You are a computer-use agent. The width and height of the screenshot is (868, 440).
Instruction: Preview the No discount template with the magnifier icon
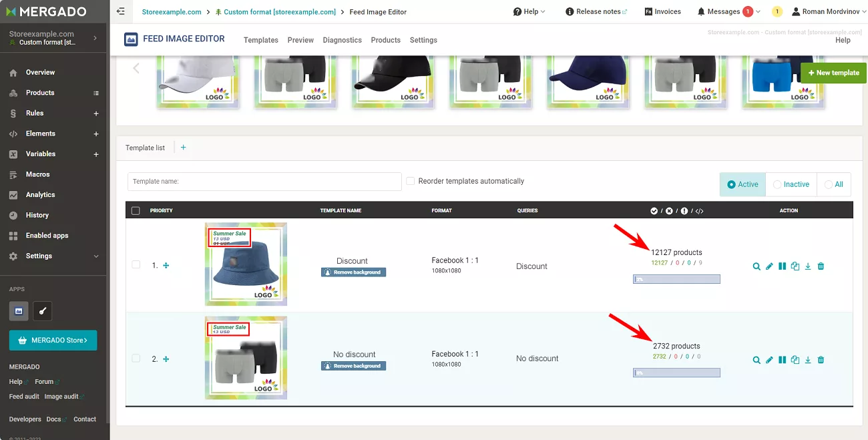[756, 360]
